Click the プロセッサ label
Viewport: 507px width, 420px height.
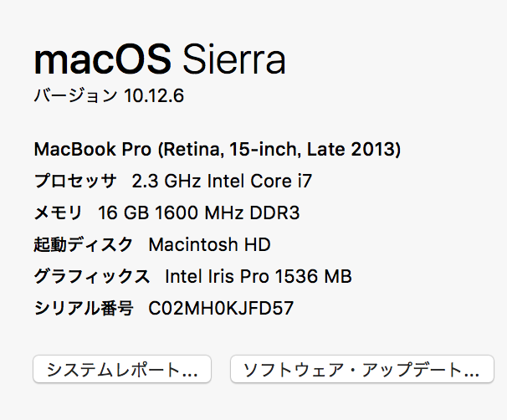pyautogui.click(x=75, y=182)
